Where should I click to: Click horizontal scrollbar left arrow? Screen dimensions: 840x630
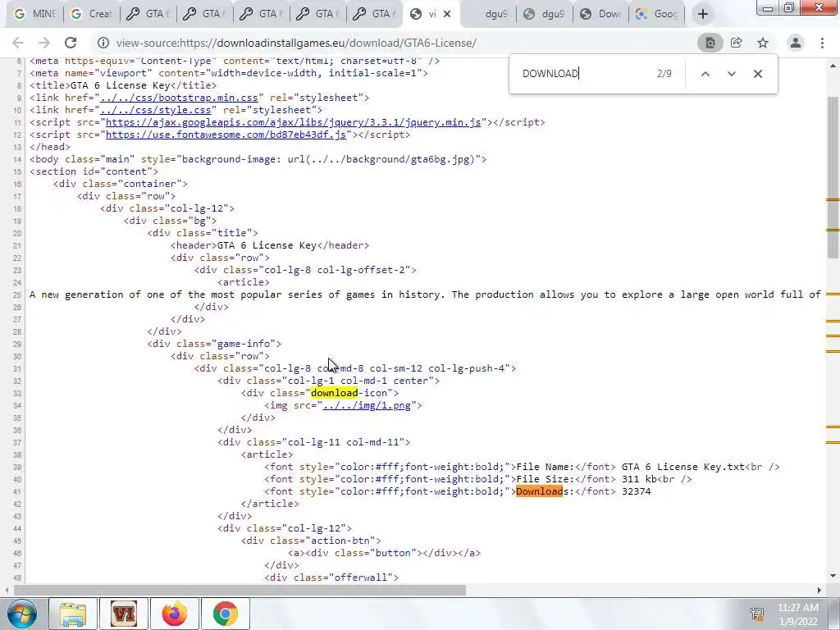pos(6,590)
